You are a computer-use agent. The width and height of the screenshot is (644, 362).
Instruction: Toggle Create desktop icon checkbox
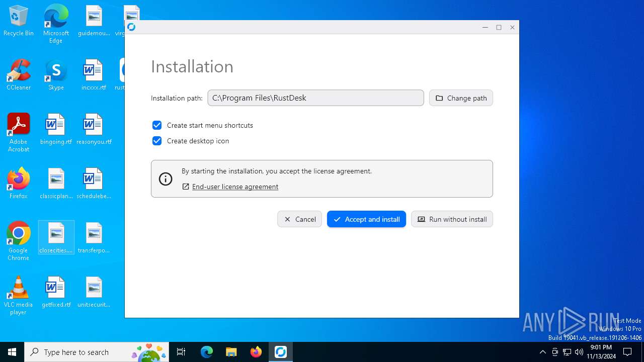pyautogui.click(x=157, y=141)
